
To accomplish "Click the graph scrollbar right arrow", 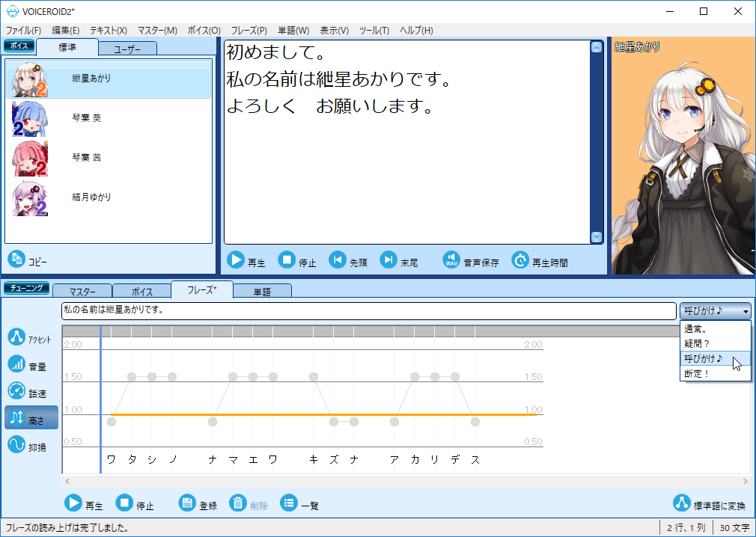I will pyautogui.click(x=746, y=481).
